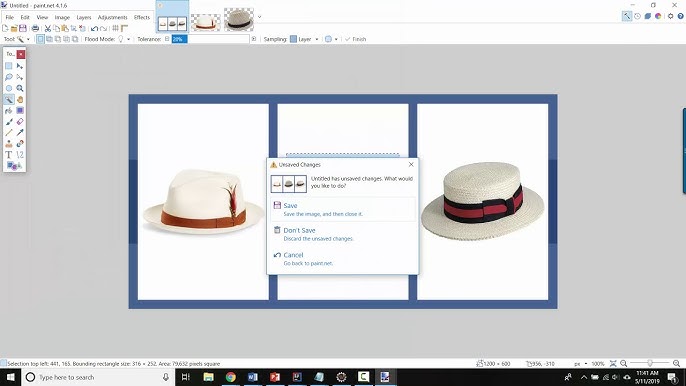Viewport: 686px width, 386px height.
Task: Open the Adjustments menu
Action: 112,18
